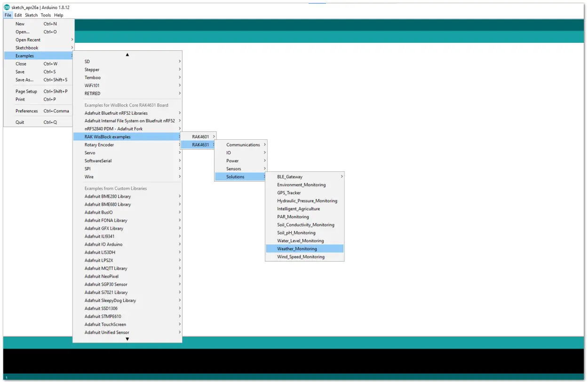Open the Wind_Speed_Monitoring example
Screen dimensions: 588x382
click(x=305, y=257)
